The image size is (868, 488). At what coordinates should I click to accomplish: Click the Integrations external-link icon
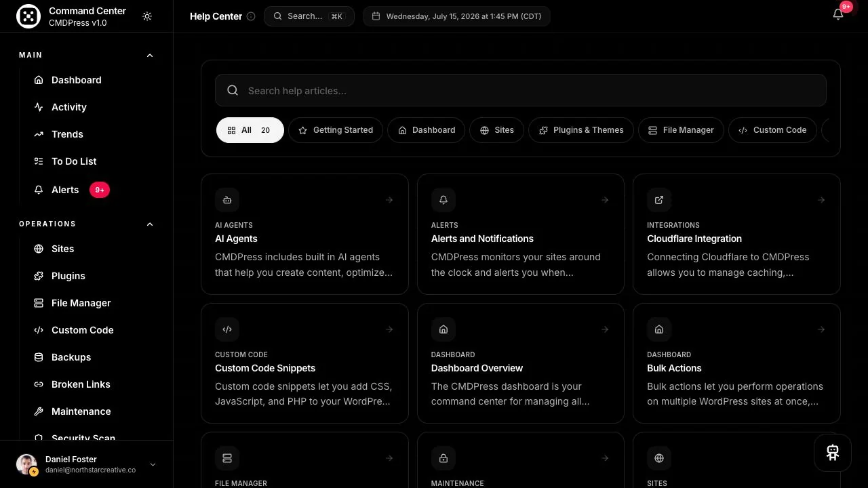click(659, 200)
